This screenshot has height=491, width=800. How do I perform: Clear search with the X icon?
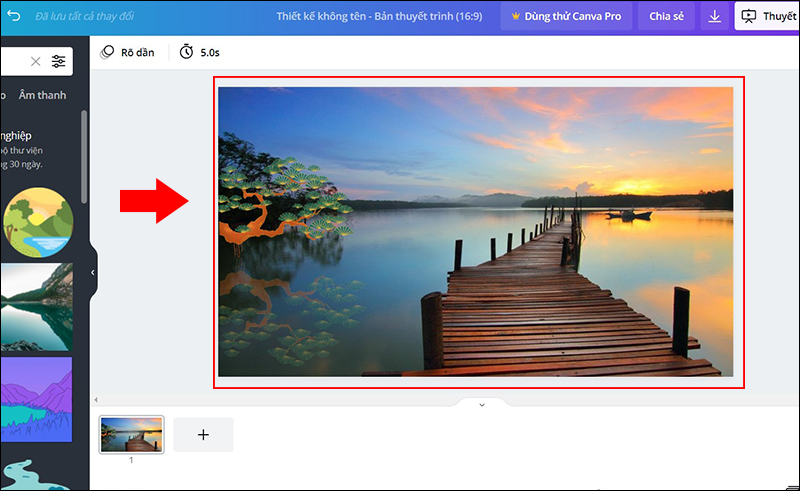[35, 62]
